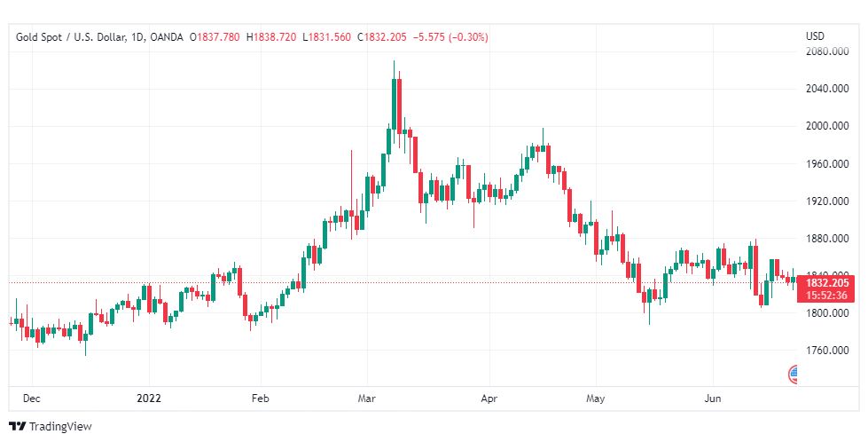The width and height of the screenshot is (868, 442).
Task: Click the 2022 label on time axis
Action: [x=148, y=399]
